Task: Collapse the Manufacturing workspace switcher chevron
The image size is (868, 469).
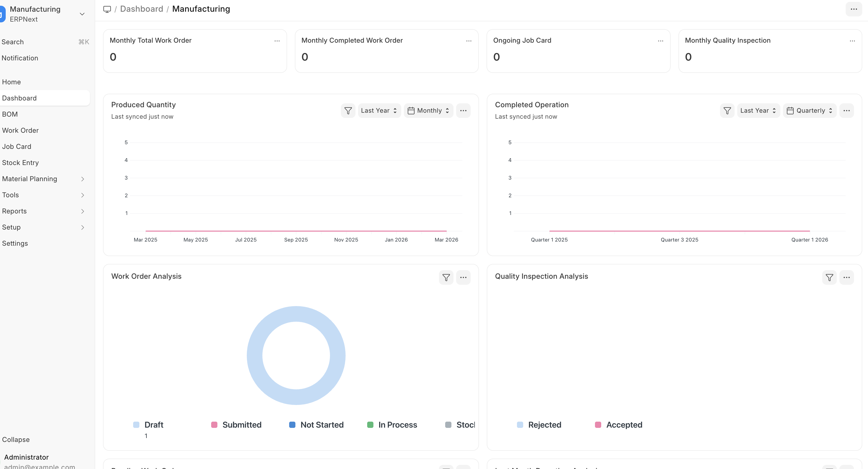Action: (82, 14)
